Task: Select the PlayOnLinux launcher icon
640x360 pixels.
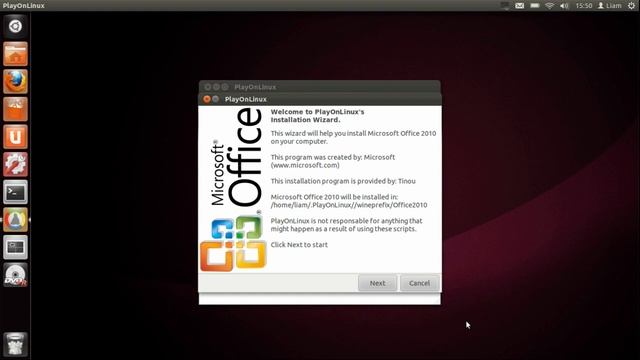Action: pyautogui.click(x=16, y=220)
